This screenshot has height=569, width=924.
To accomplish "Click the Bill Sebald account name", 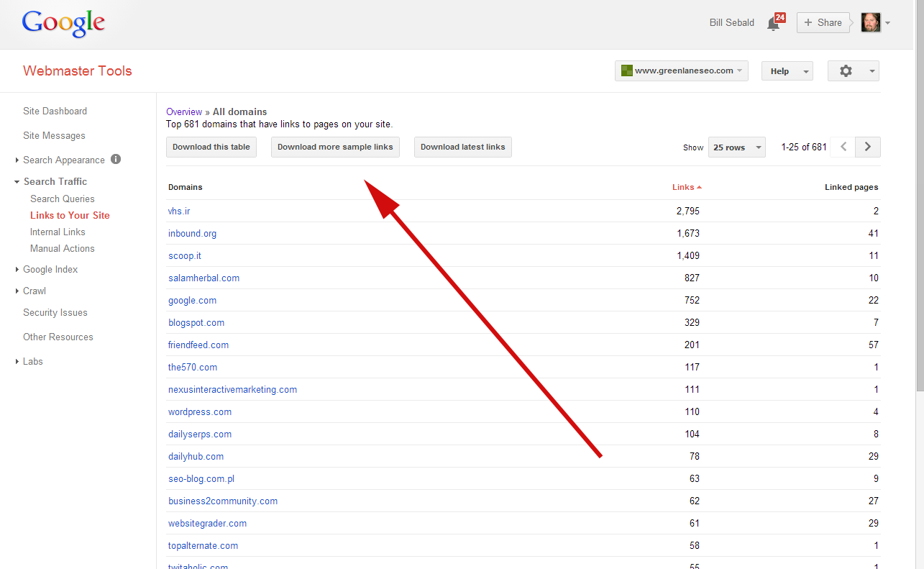I will 732,22.
